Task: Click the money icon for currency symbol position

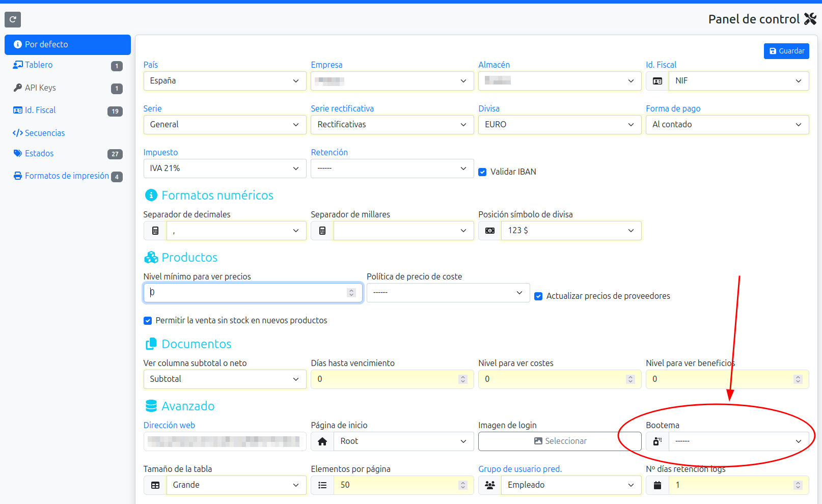Action: pos(490,231)
